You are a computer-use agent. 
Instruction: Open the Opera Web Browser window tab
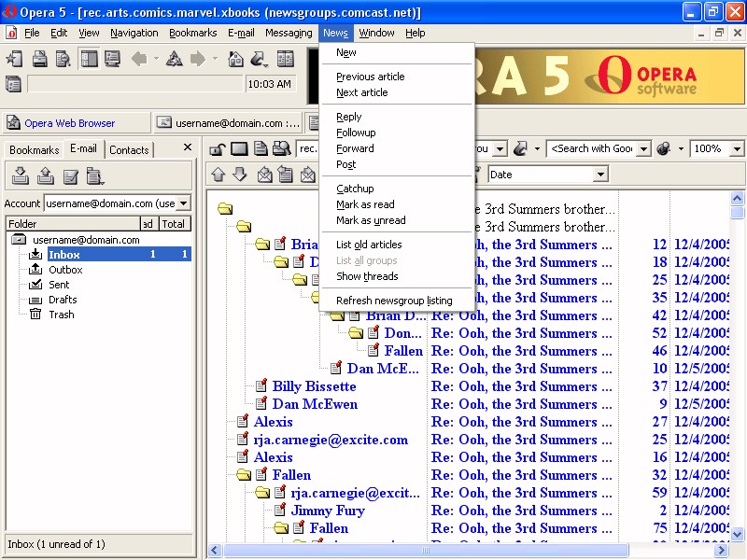[77, 123]
